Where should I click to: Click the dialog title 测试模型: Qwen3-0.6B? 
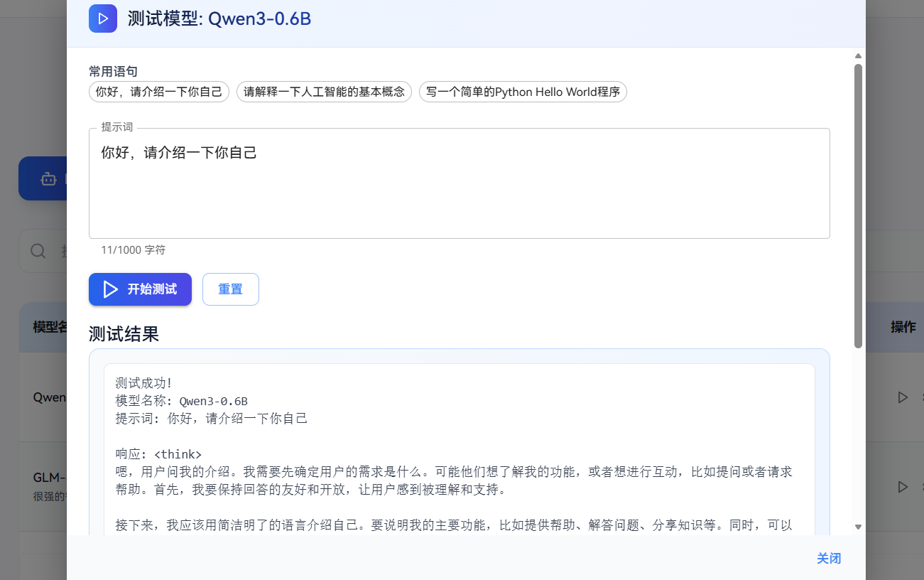point(219,18)
